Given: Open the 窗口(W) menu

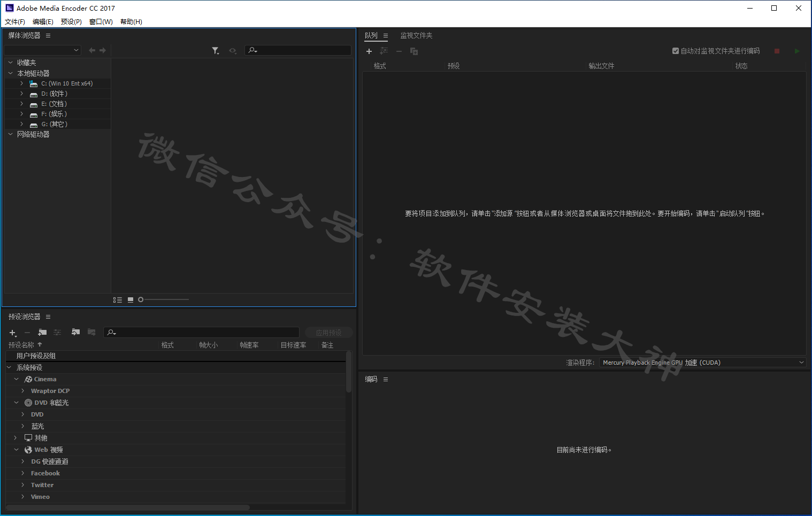Looking at the screenshot, I should tap(101, 22).
